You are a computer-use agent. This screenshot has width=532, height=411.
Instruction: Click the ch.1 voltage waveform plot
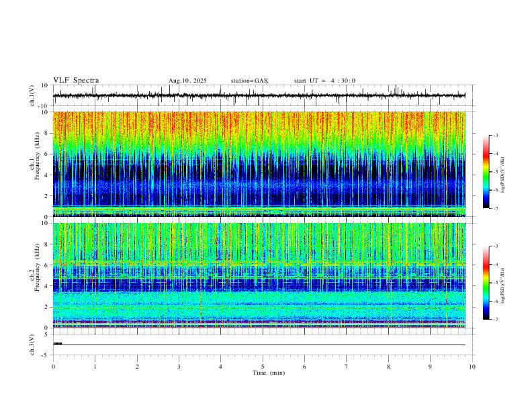coord(259,95)
